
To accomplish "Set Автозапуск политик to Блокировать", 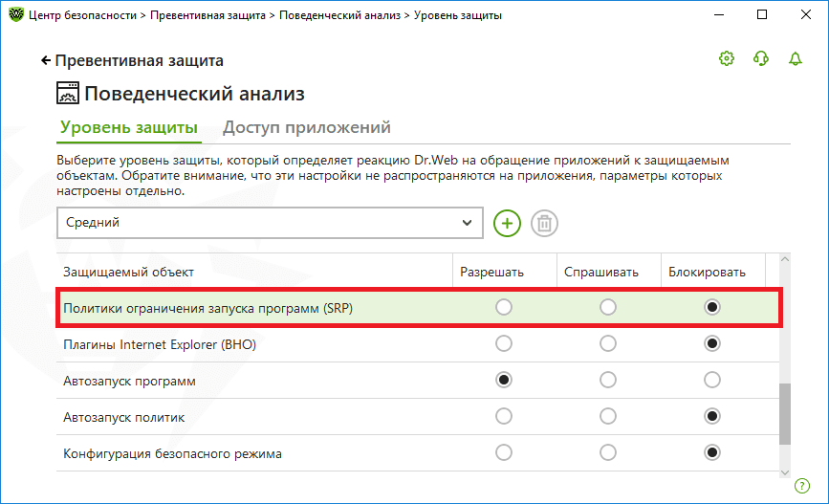I will (712, 416).
